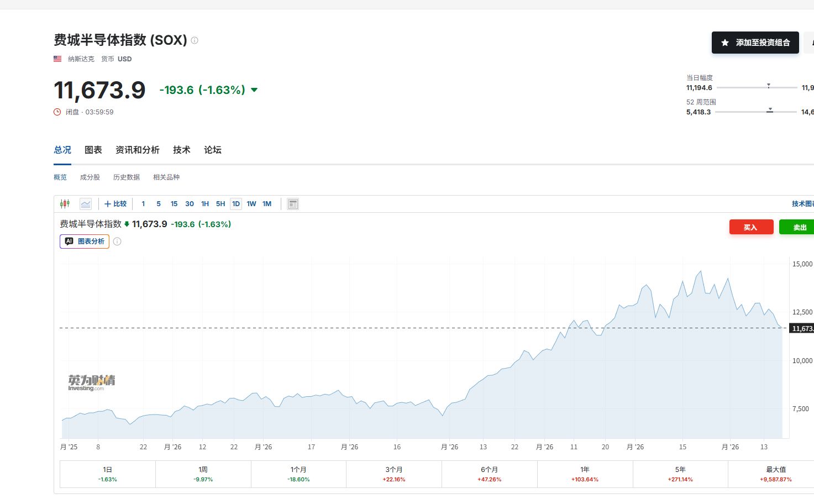Click info icon next to SOX title
The width and height of the screenshot is (814, 504).
tap(195, 40)
